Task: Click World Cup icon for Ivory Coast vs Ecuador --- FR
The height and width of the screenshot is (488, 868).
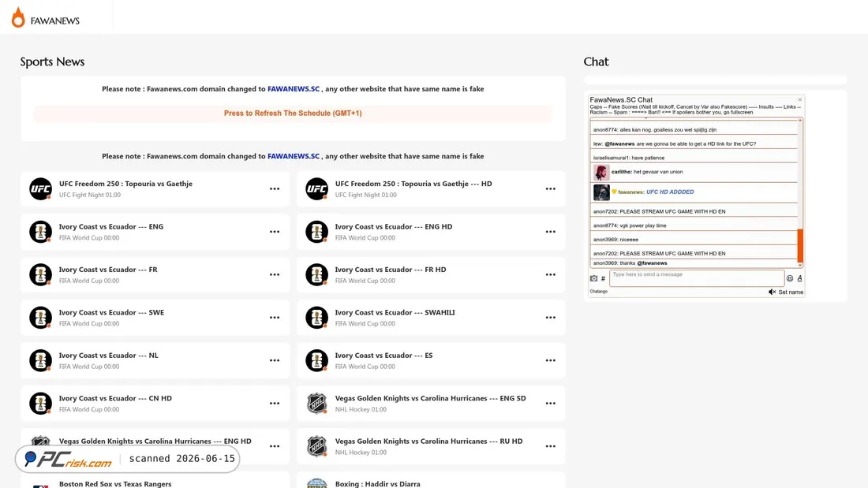Action: (x=40, y=274)
